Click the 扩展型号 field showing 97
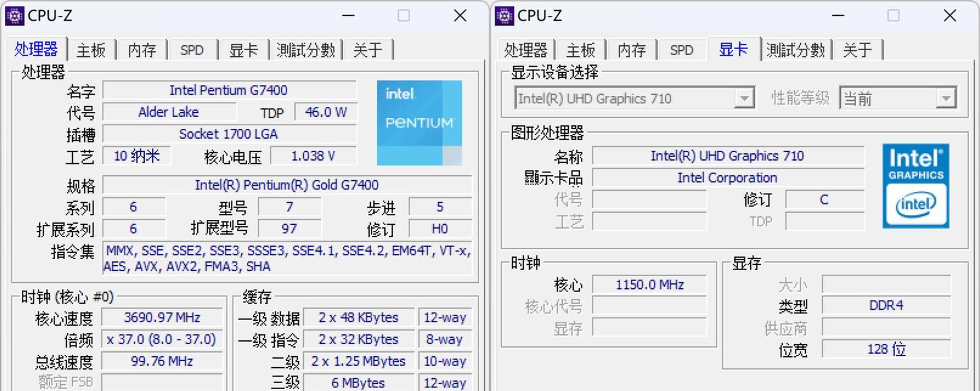Screen dimensions: 980x391 coord(290,229)
